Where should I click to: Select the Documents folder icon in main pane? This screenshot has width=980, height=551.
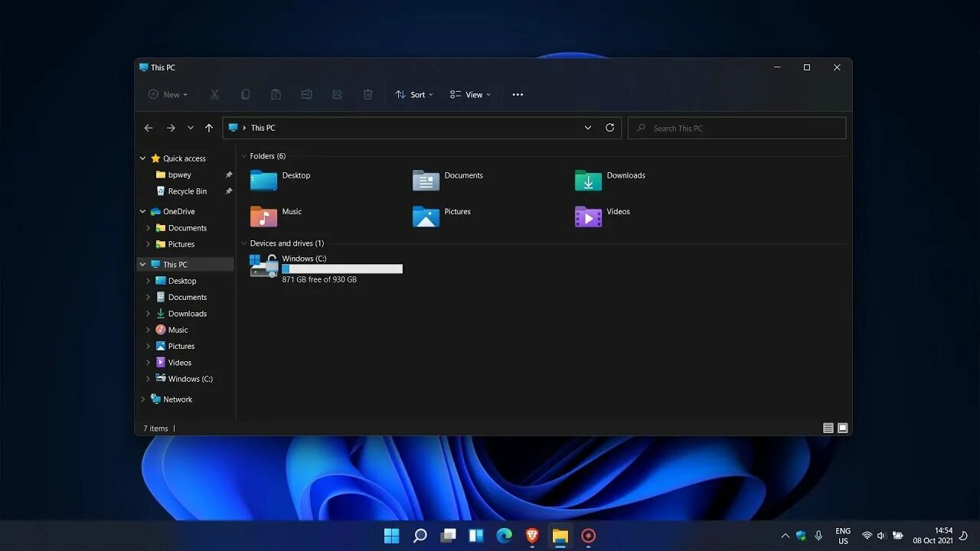click(x=426, y=180)
